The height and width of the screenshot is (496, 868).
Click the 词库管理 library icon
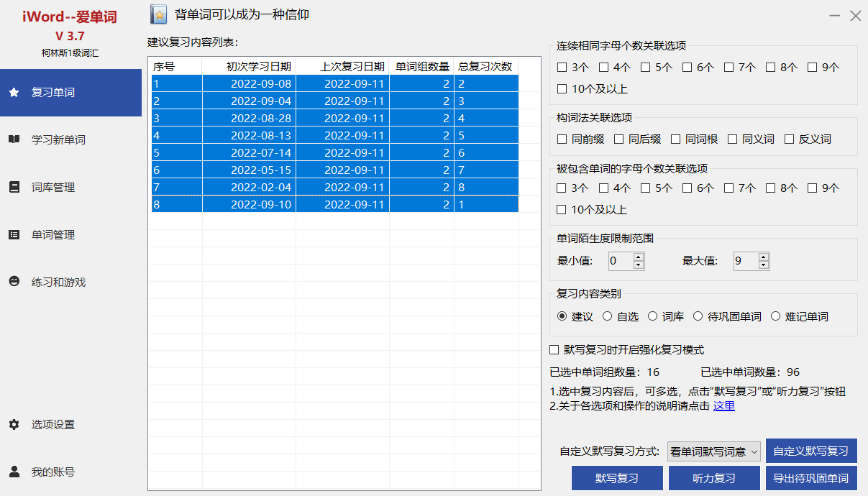coord(14,187)
